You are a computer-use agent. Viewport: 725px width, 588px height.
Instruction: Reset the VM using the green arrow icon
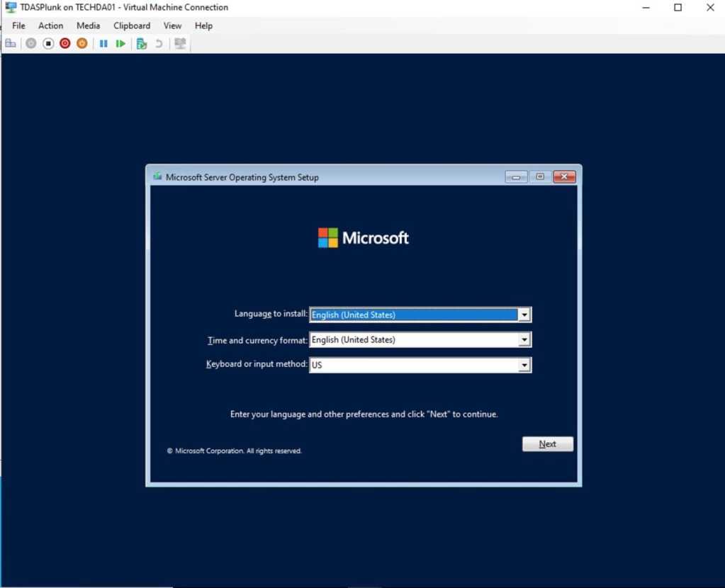[x=120, y=43]
